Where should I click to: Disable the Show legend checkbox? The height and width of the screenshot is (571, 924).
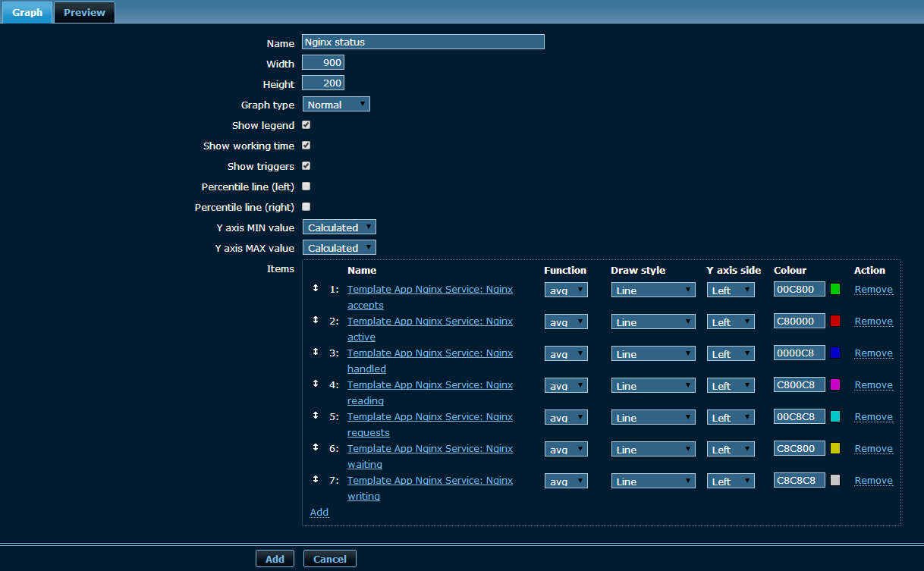pos(306,125)
